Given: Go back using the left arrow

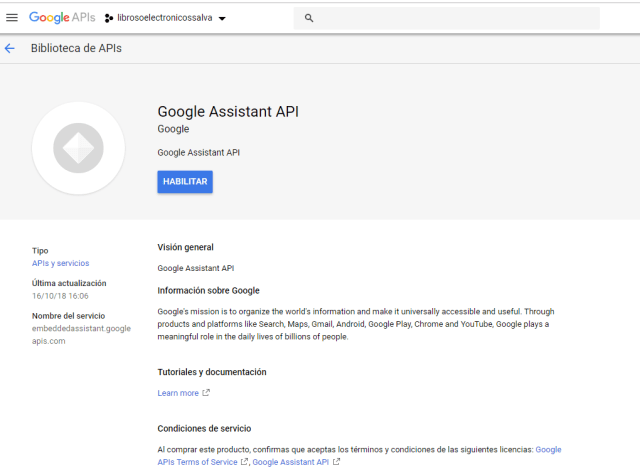Looking at the screenshot, I should coord(10,48).
